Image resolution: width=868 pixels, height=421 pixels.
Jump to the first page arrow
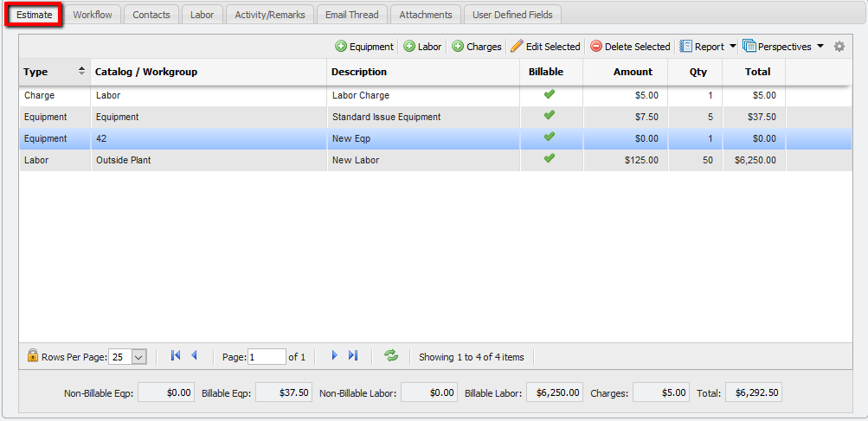point(176,355)
